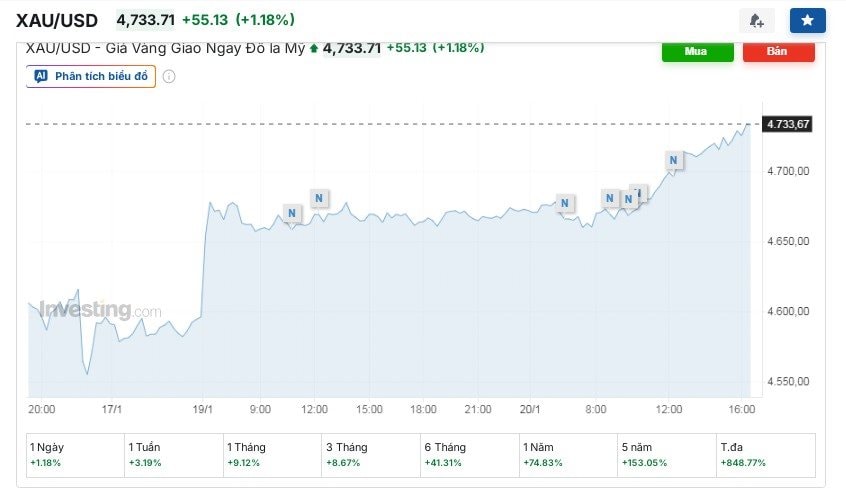The image size is (846, 503).
Task: Add XAU/USD to watchlist with star
Action: click(x=807, y=20)
